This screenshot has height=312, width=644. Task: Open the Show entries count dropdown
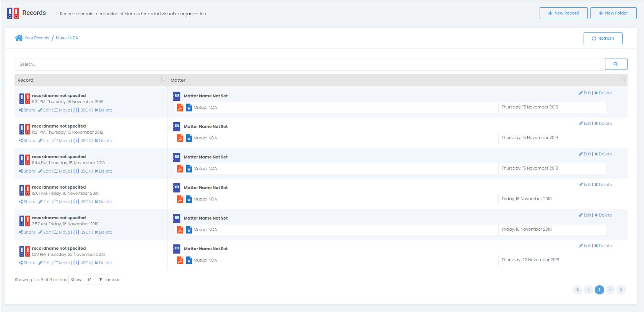[x=94, y=280]
